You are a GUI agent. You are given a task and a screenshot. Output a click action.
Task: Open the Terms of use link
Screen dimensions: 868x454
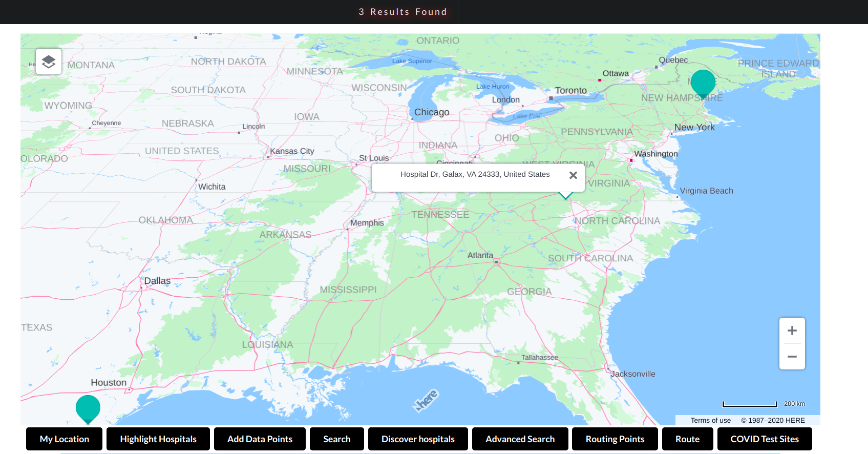[x=710, y=420]
